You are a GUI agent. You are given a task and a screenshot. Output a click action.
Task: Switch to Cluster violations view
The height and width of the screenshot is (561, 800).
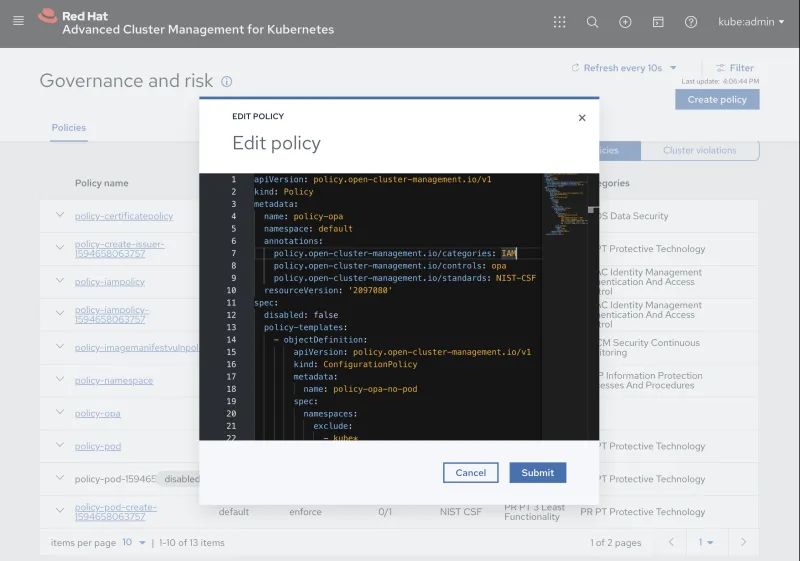coord(699,151)
